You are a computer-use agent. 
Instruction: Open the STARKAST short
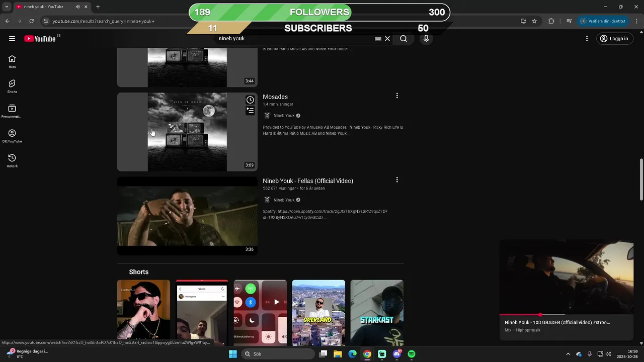[x=377, y=313]
